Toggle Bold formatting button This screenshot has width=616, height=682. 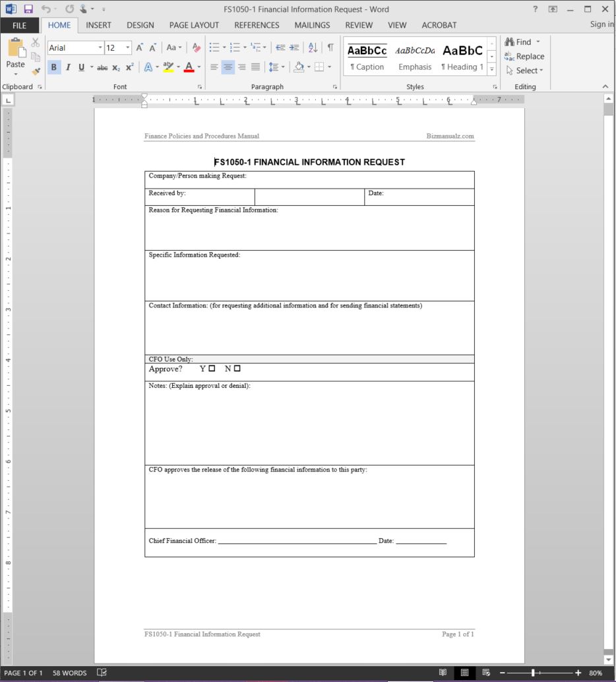54,67
